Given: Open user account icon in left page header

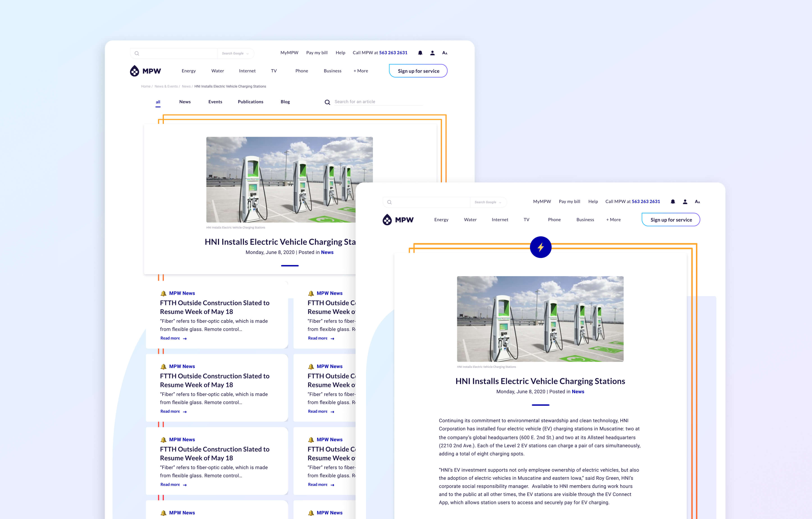Looking at the screenshot, I should 432,53.
